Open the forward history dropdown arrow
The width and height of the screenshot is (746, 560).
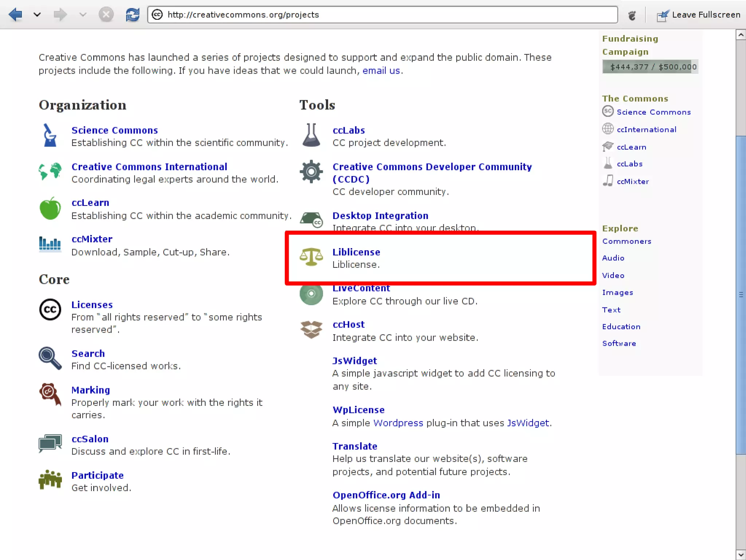(83, 15)
